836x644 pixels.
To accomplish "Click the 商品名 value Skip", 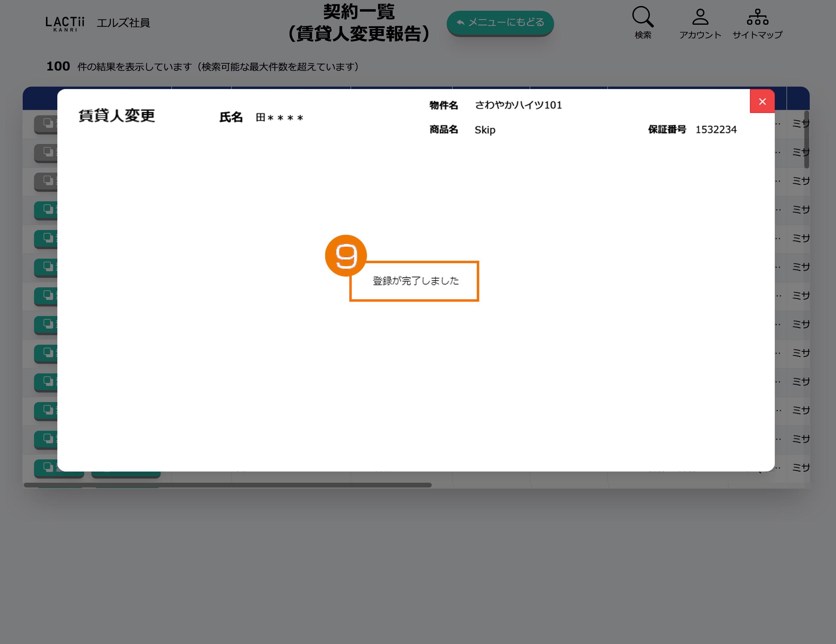I will click(485, 130).
